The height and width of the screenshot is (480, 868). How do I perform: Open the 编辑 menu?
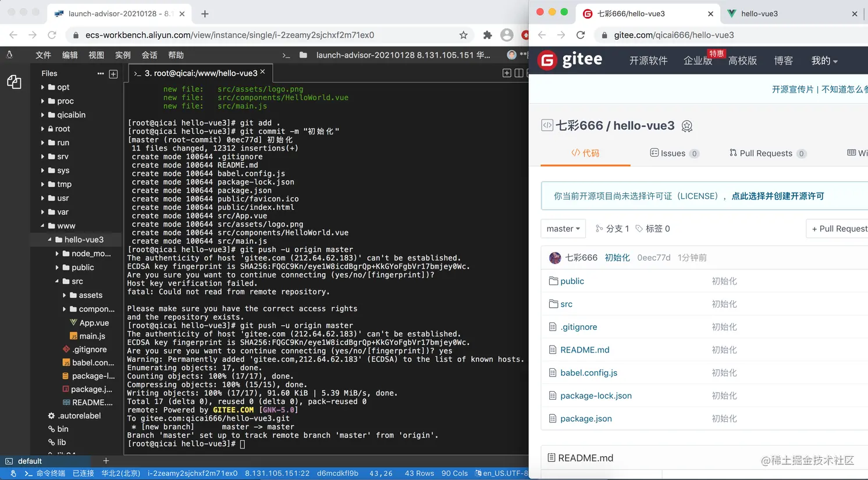tap(70, 55)
